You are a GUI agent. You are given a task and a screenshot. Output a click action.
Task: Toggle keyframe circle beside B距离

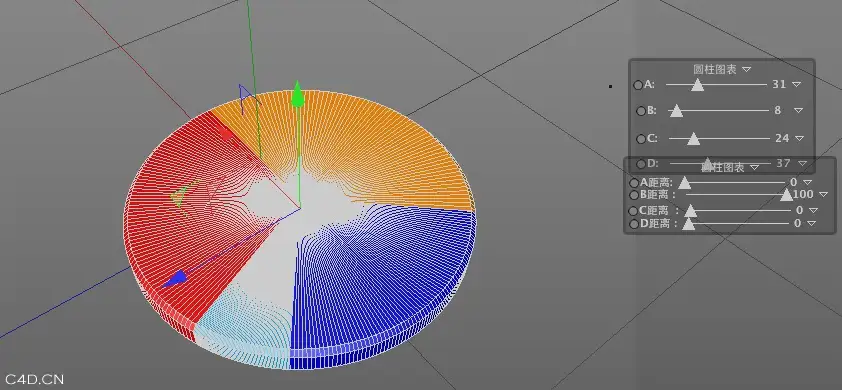(634, 195)
